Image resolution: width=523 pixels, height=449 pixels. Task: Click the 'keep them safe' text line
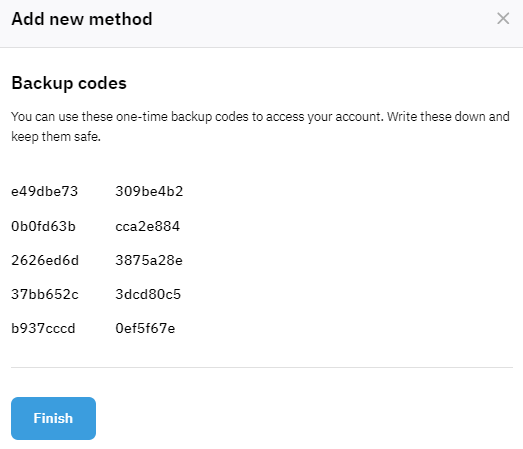(56, 137)
